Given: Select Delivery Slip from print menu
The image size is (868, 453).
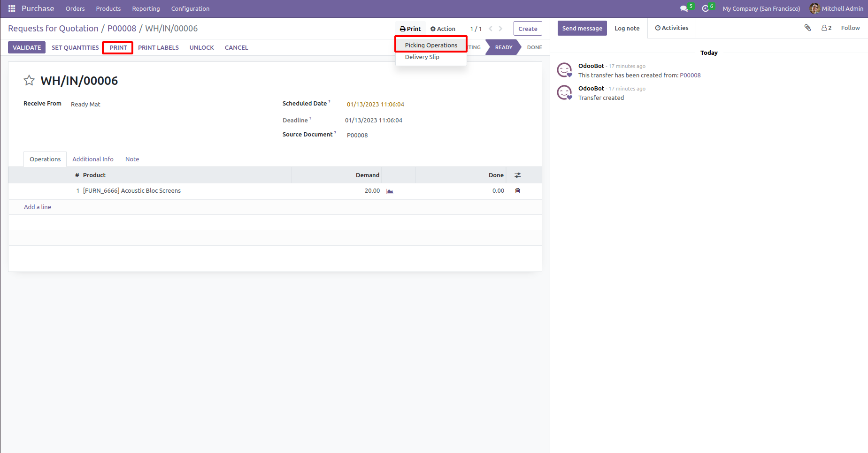Looking at the screenshot, I should pyautogui.click(x=422, y=57).
